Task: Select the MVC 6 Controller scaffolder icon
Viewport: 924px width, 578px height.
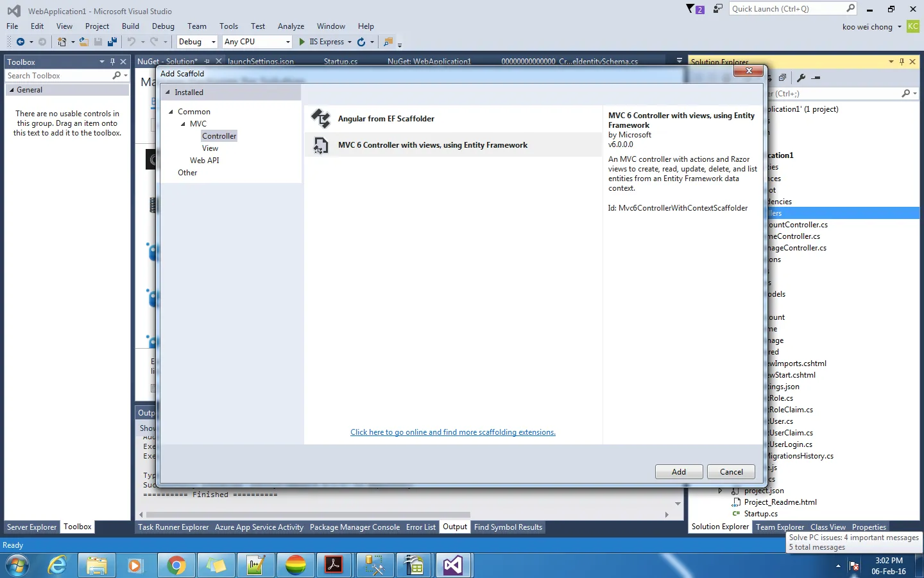Action: pos(320,145)
